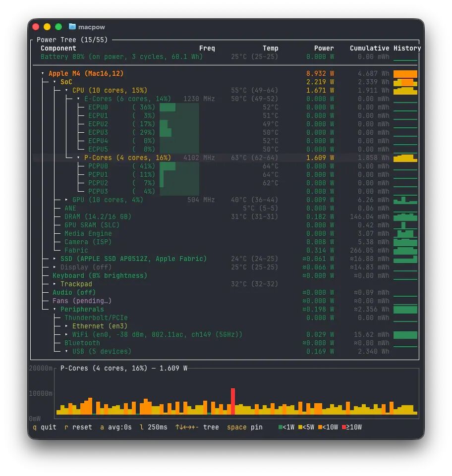Click the r reset shortcut hint

point(78,427)
